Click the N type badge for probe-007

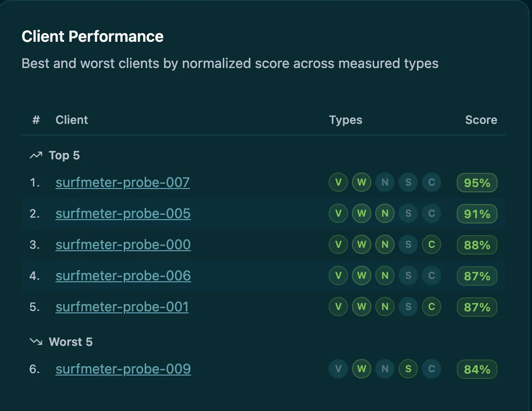pos(385,182)
